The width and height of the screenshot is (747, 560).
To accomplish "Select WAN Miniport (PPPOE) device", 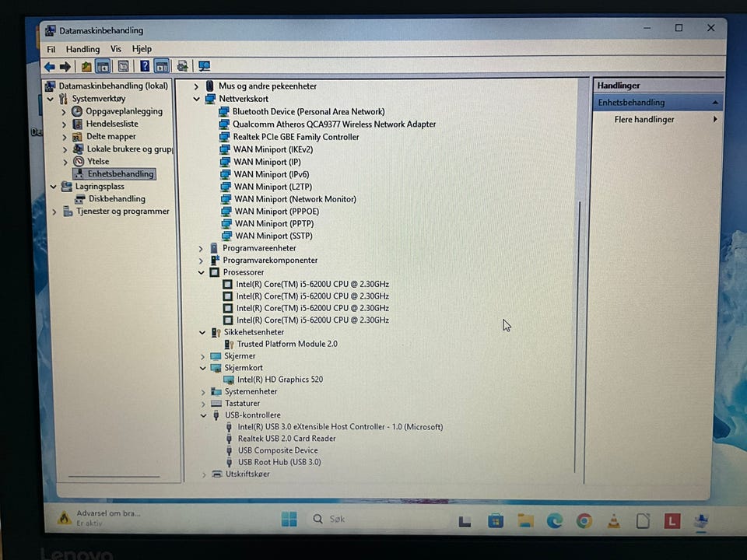I will click(x=277, y=212).
